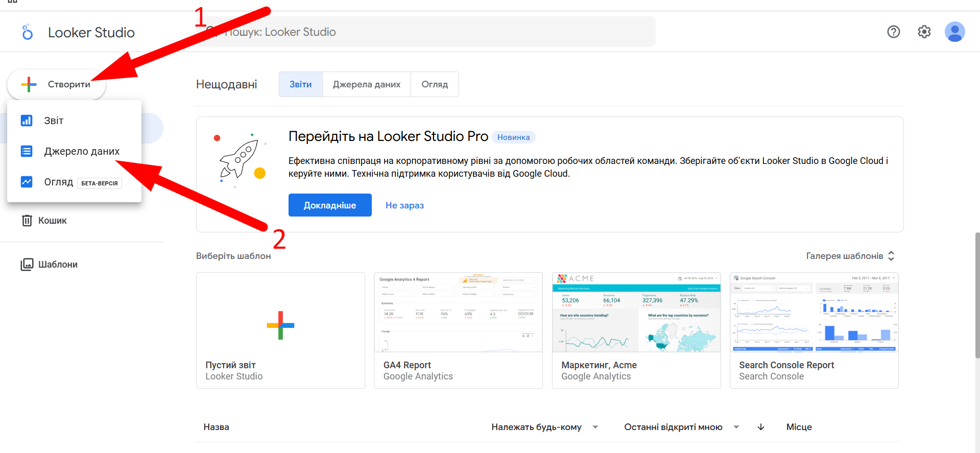This screenshot has height=453, width=980.
Task: Click the page vertical scrollbar
Action: pos(977,295)
